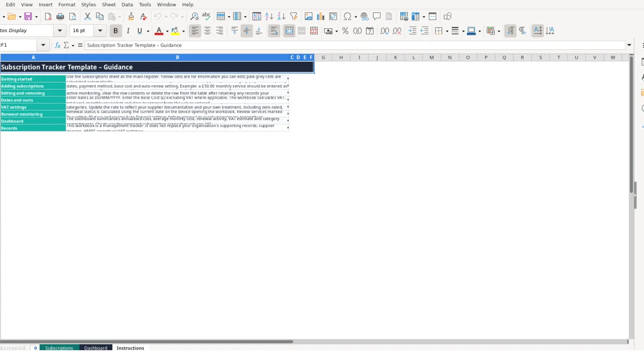This screenshot has width=644, height=362.
Task: Increase the cell indent
Action: coord(412,31)
